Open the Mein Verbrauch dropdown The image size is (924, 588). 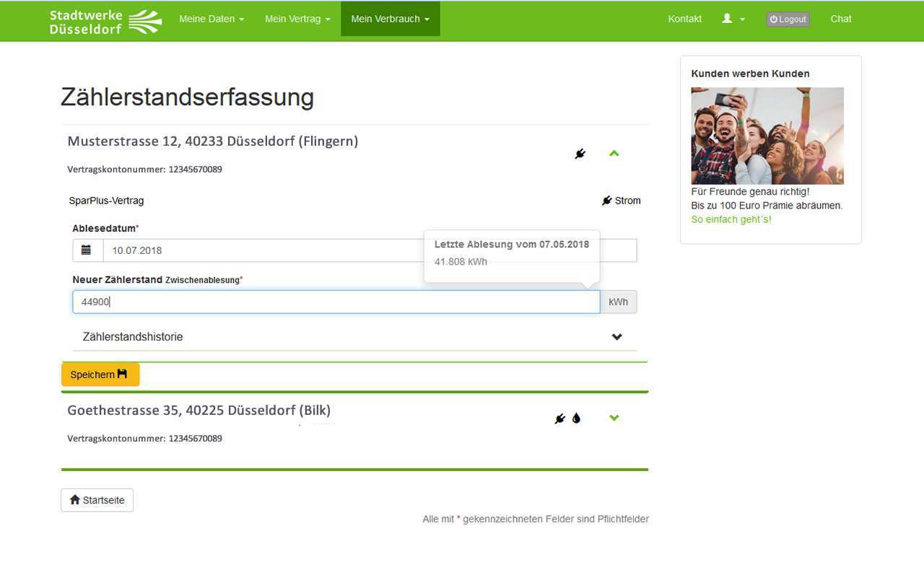[x=390, y=19]
